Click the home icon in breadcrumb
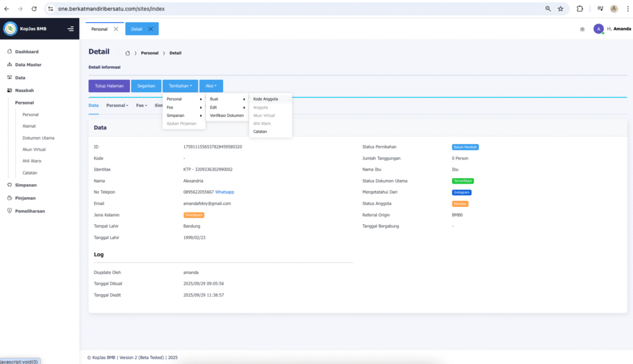Image resolution: width=633 pixels, height=364 pixels. click(x=127, y=53)
